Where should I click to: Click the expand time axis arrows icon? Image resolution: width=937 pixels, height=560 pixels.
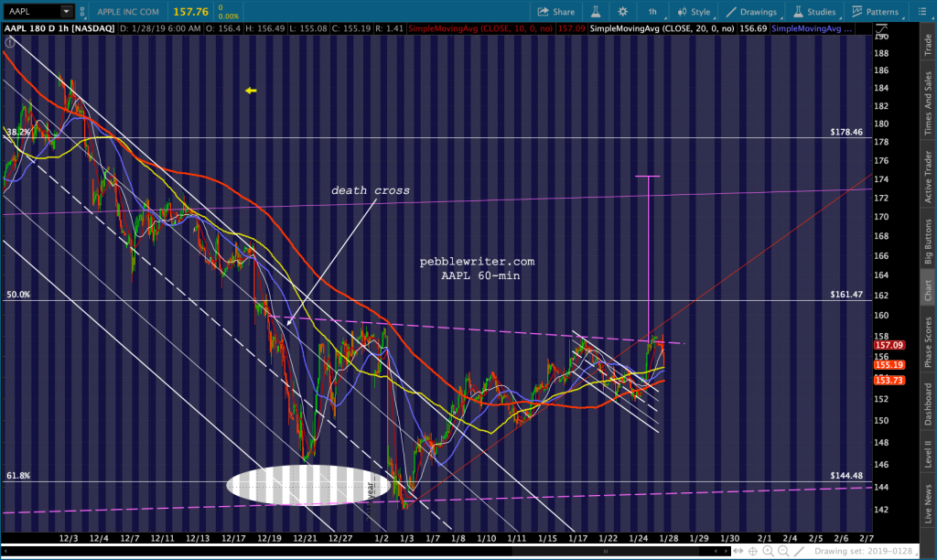click(738, 551)
